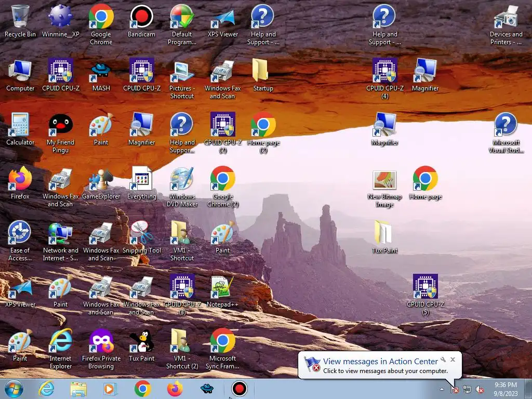Launch Firefox from the taskbar
532x399 pixels.
tap(175, 389)
